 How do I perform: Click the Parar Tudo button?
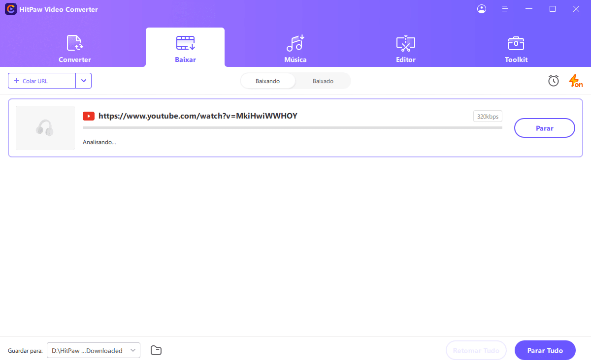(545, 351)
